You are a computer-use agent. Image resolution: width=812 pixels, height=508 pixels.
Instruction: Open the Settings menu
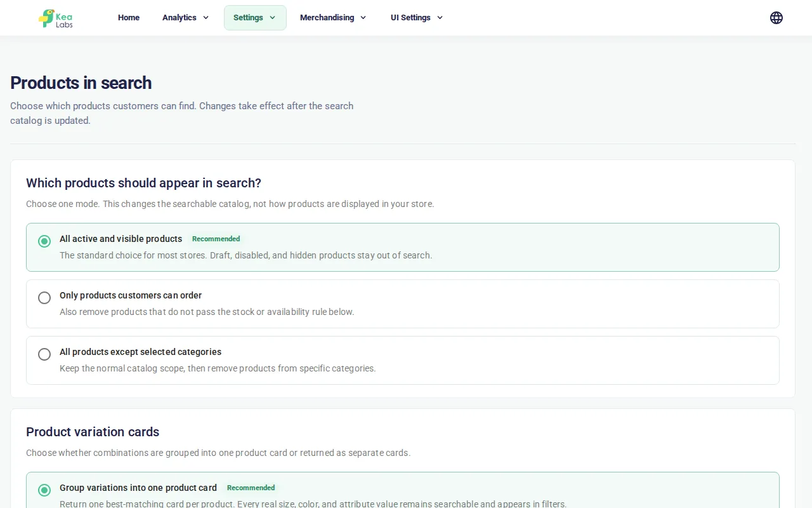pos(255,18)
